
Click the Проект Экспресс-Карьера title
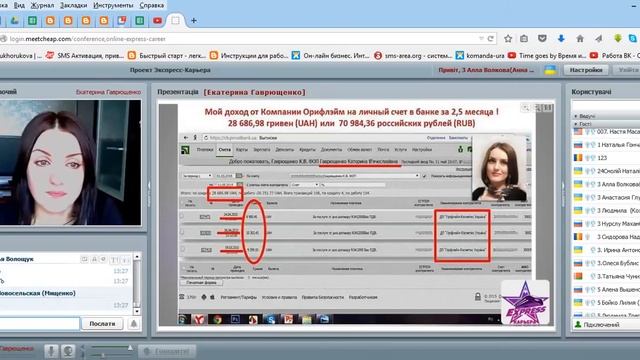click(170, 70)
